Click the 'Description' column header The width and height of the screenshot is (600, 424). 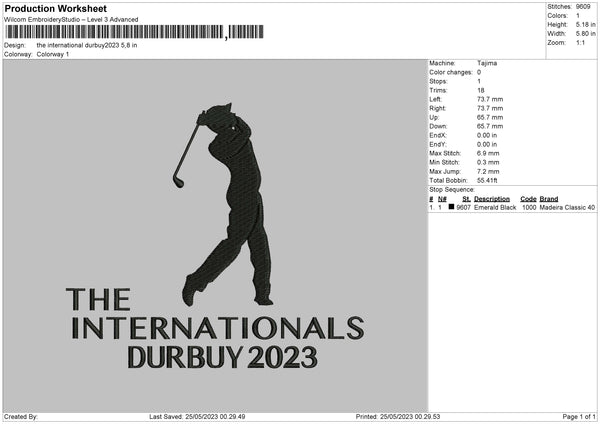point(492,199)
